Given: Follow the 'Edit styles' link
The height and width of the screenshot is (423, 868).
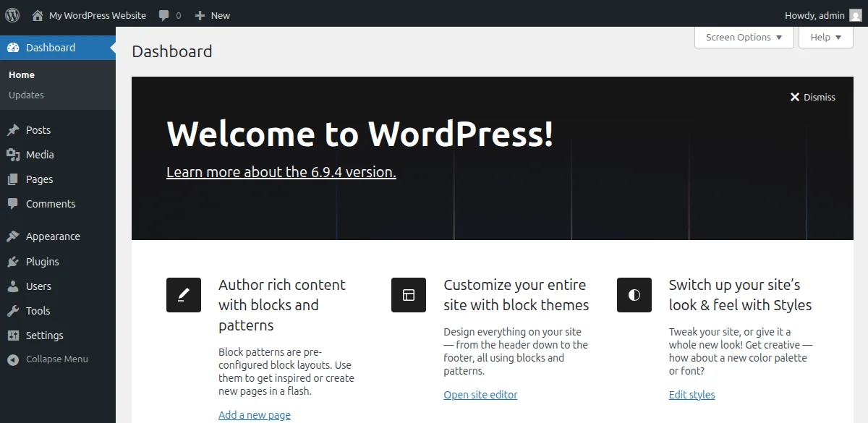Looking at the screenshot, I should (x=692, y=395).
